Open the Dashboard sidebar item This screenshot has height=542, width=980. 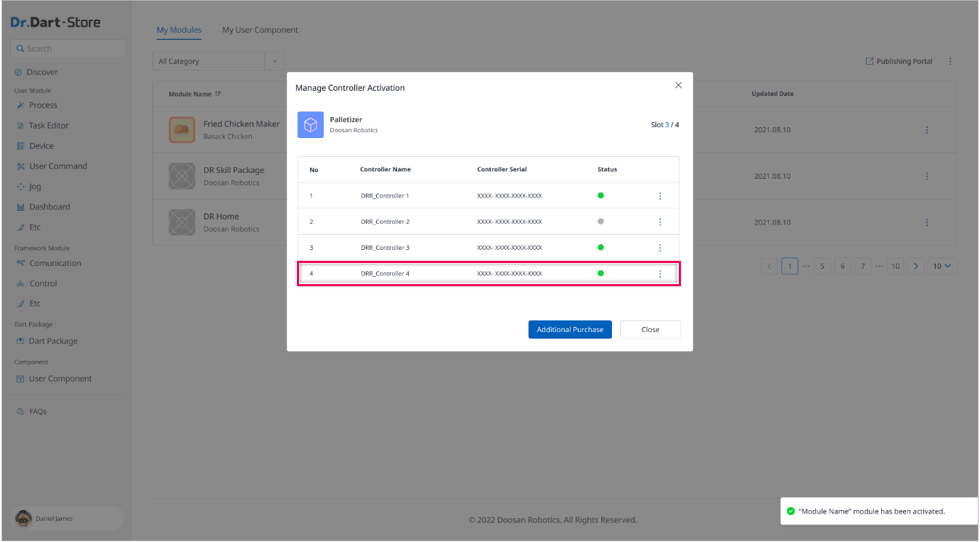pos(49,207)
